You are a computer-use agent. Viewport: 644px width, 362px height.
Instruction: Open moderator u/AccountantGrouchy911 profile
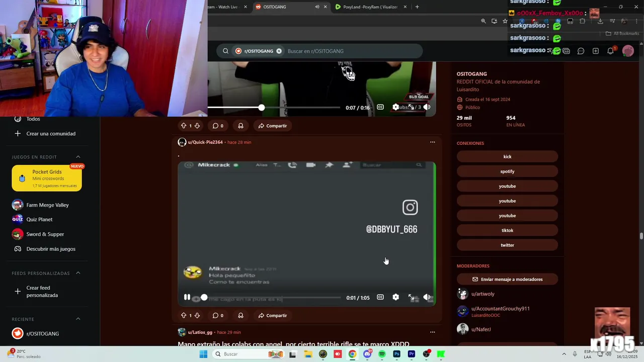[x=500, y=309]
